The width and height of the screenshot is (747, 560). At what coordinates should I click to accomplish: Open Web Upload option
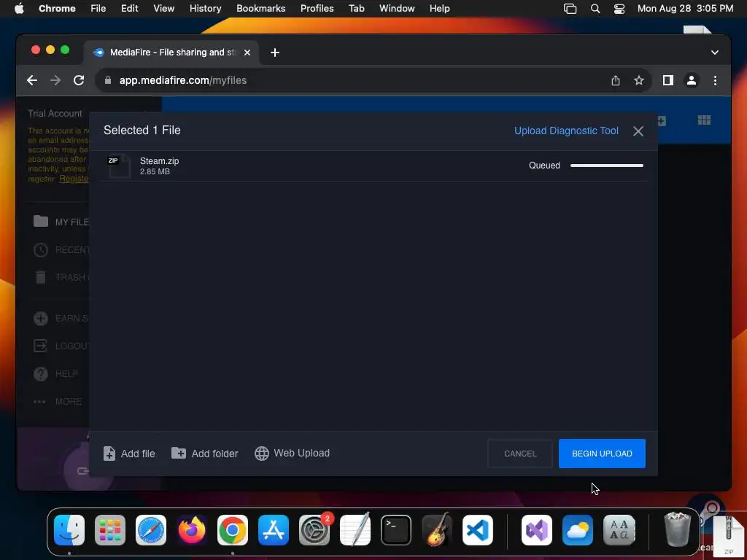pos(292,453)
